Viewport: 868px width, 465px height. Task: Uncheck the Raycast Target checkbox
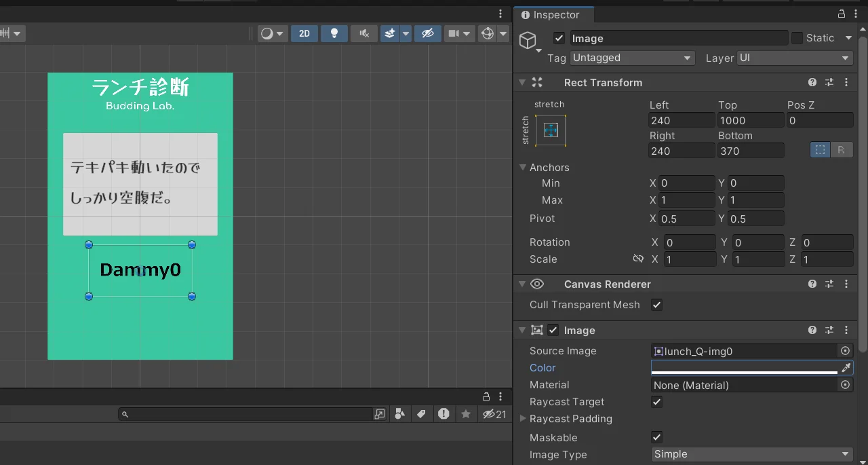click(x=656, y=402)
